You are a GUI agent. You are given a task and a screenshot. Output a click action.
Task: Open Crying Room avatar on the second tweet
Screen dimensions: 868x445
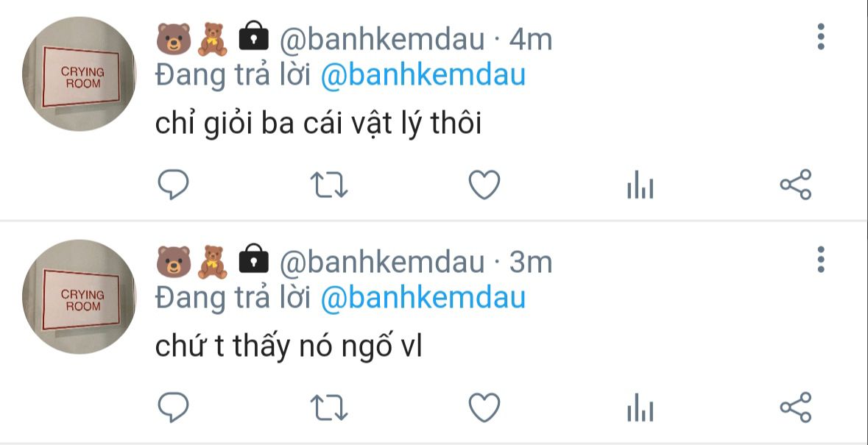[x=79, y=297]
